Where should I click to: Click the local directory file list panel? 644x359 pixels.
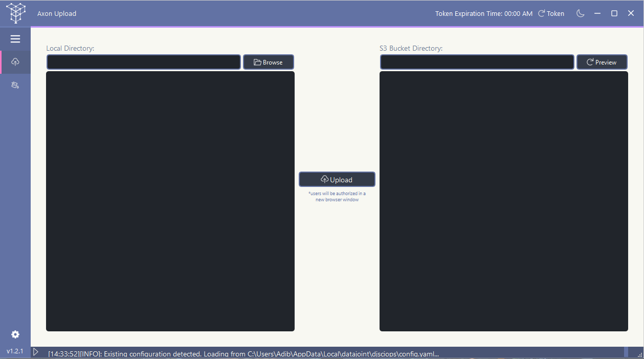pos(170,201)
